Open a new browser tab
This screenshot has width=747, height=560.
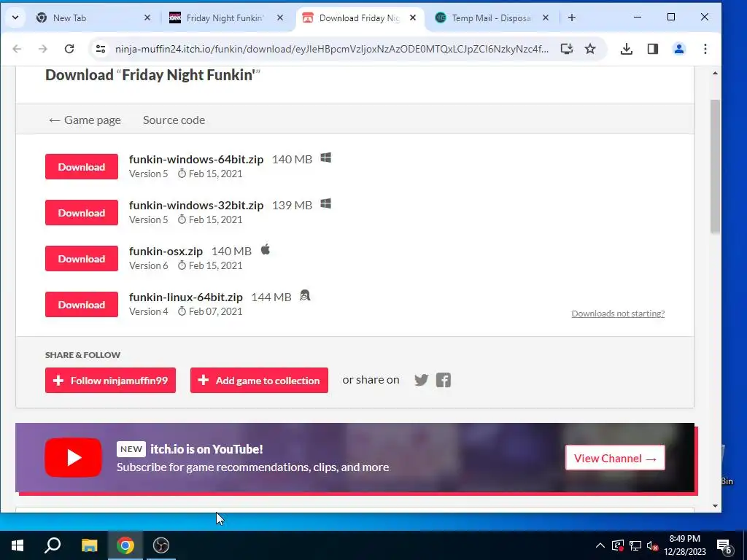572,17
